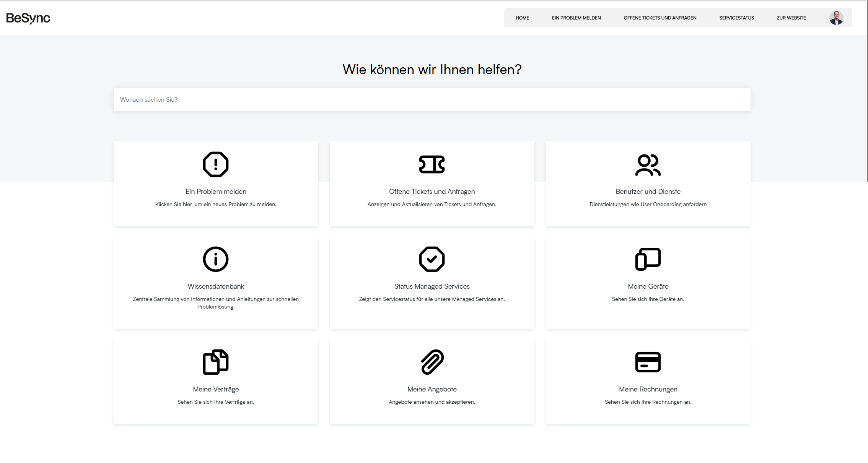Click the page's vertical scrollbar
This screenshot has height=463, width=868.
click(867, 92)
